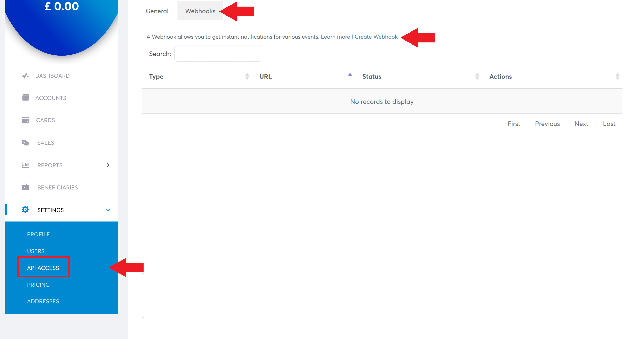Click the Sales chat bubbles icon

point(25,142)
